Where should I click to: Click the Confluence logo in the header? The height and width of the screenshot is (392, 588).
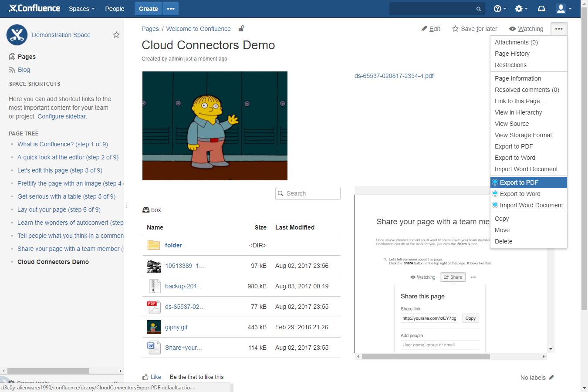point(34,8)
